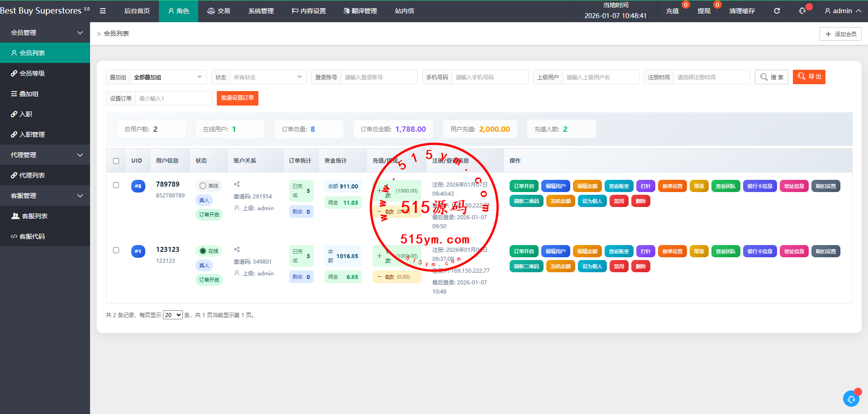Open the customer service headset icon in header
The width and height of the screenshot is (868, 414).
click(802, 11)
